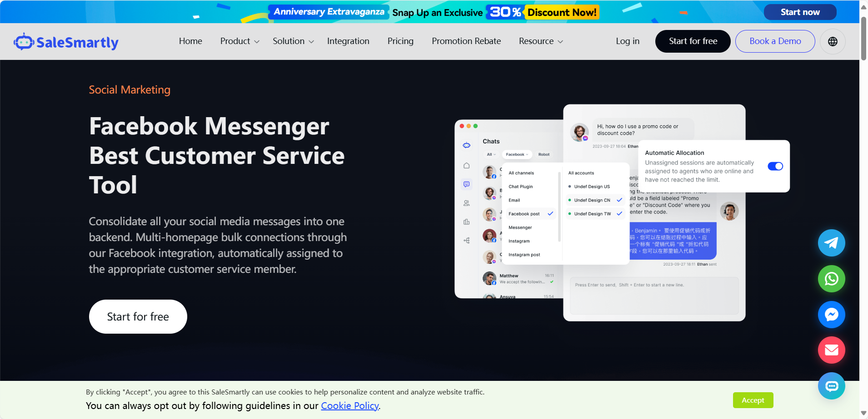Toggle the Automatic Allocation switch
The image size is (868, 419).
tap(775, 166)
